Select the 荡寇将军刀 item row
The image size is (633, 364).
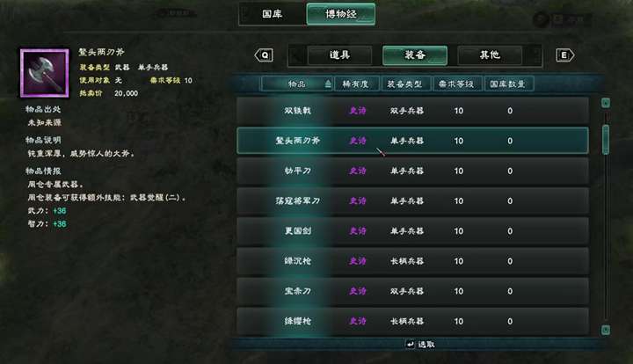[x=412, y=201]
